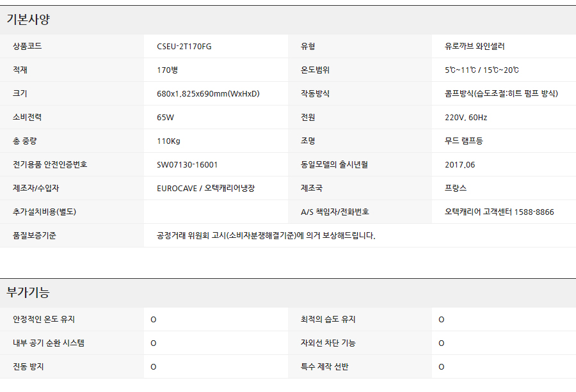Click the 220V, 60Hz power value

coord(466,118)
